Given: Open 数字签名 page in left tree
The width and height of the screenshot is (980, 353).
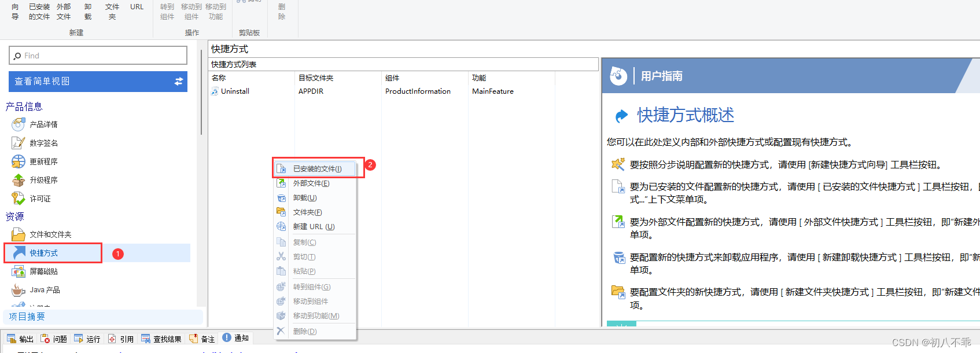Looking at the screenshot, I should [43, 143].
